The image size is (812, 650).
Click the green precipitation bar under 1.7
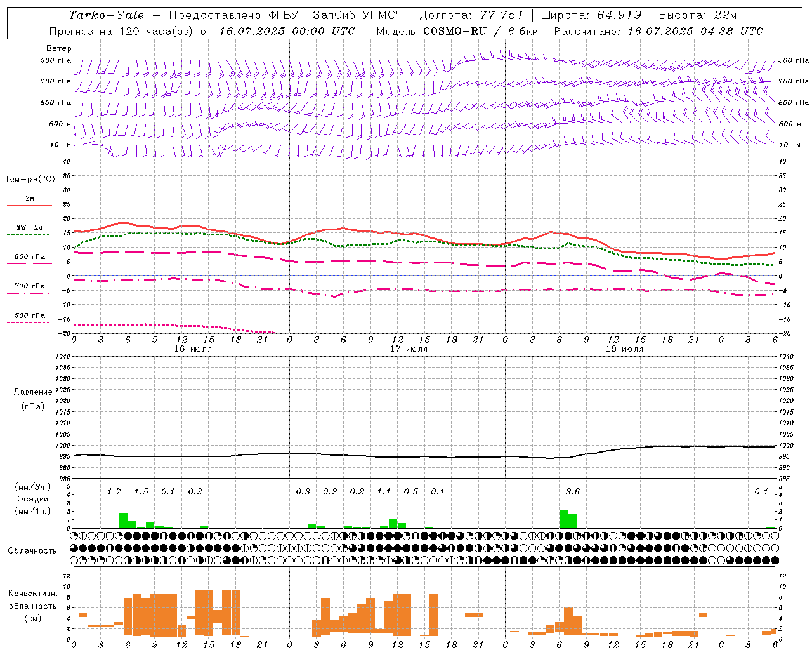(x=123, y=521)
